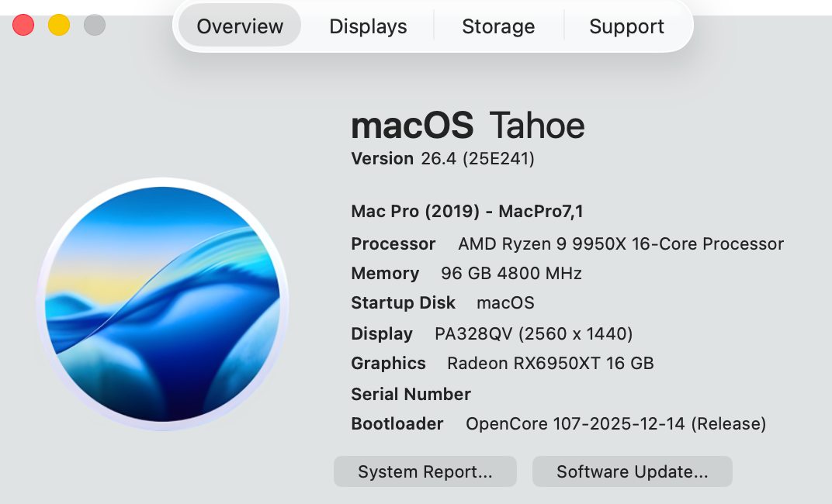Click the macOS Tahoe circular logo

tap(163, 304)
